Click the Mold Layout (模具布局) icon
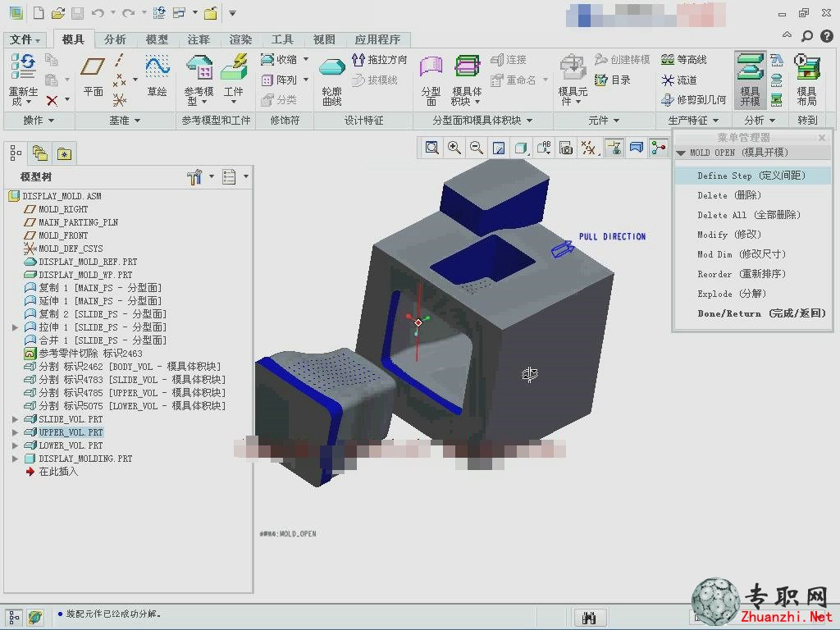 click(x=807, y=68)
